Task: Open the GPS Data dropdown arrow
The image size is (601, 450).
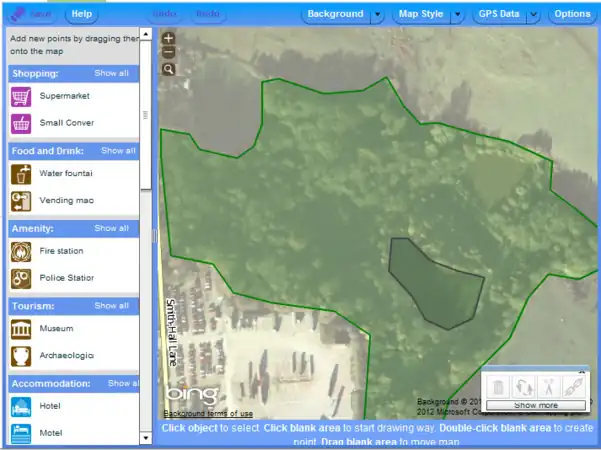Action: click(x=533, y=15)
